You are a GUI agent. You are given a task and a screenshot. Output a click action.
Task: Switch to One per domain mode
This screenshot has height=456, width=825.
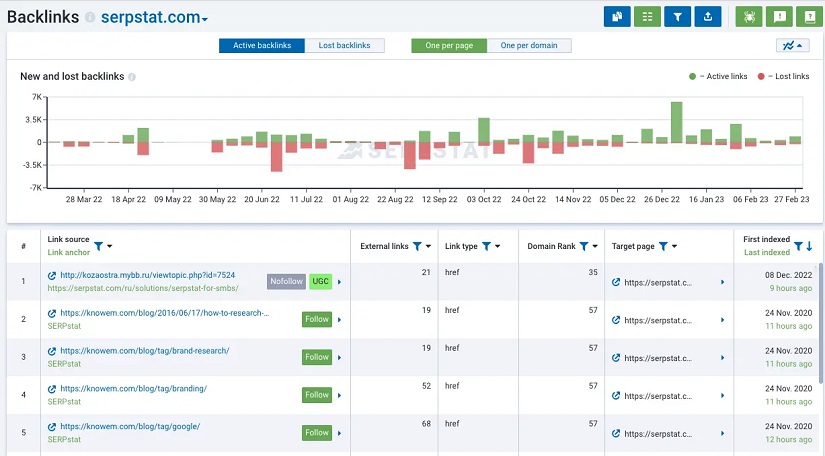click(529, 45)
